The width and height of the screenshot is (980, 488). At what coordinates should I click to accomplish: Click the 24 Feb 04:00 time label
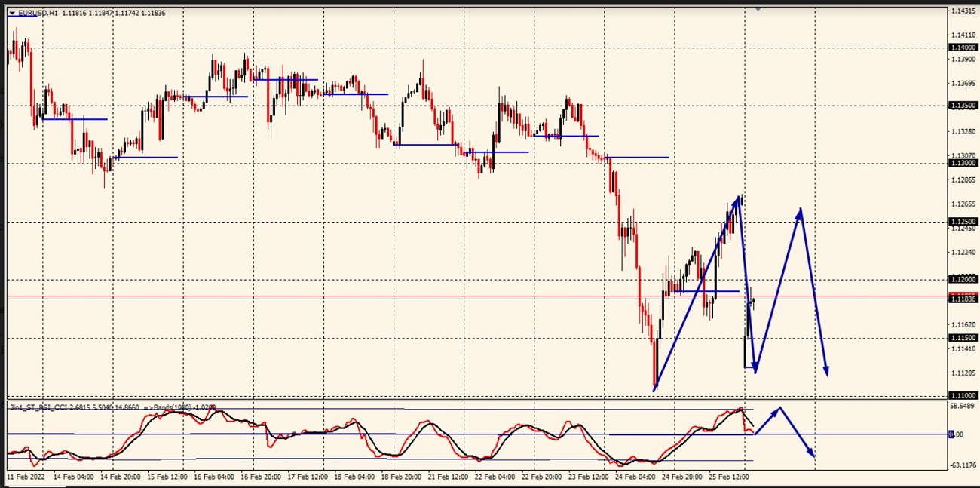[634, 477]
